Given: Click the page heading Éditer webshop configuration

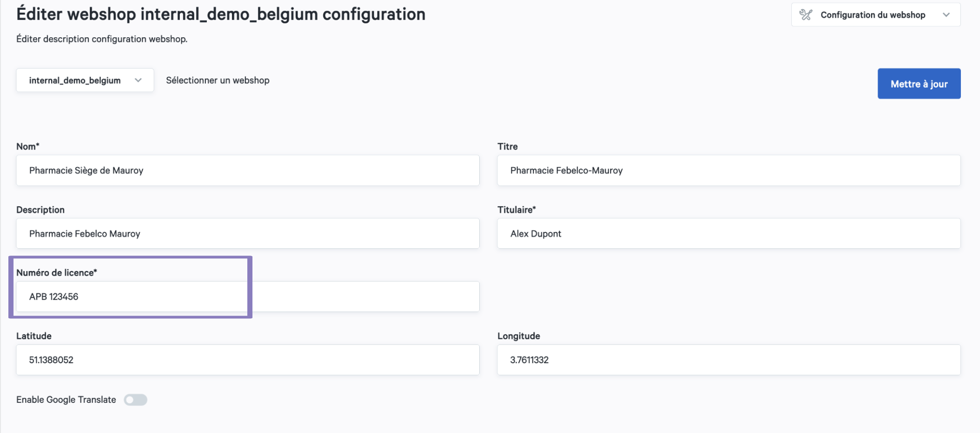Looking at the screenshot, I should tap(221, 14).
